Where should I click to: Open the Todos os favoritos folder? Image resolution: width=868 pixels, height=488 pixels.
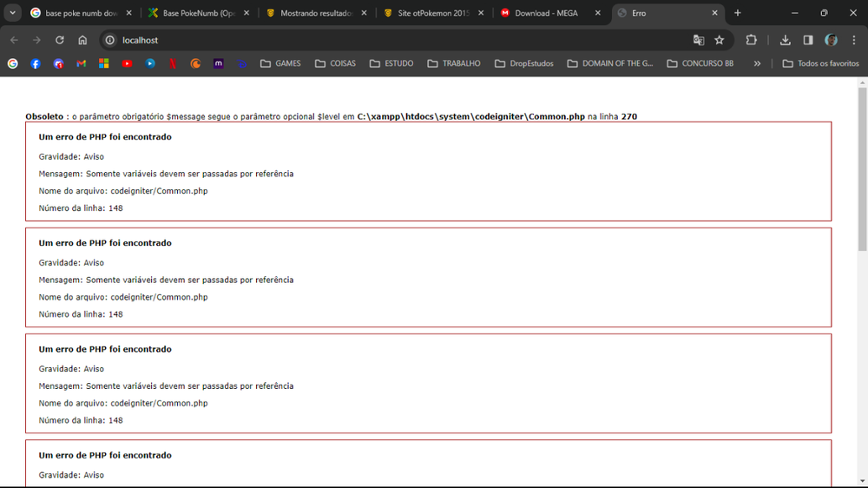click(x=820, y=63)
